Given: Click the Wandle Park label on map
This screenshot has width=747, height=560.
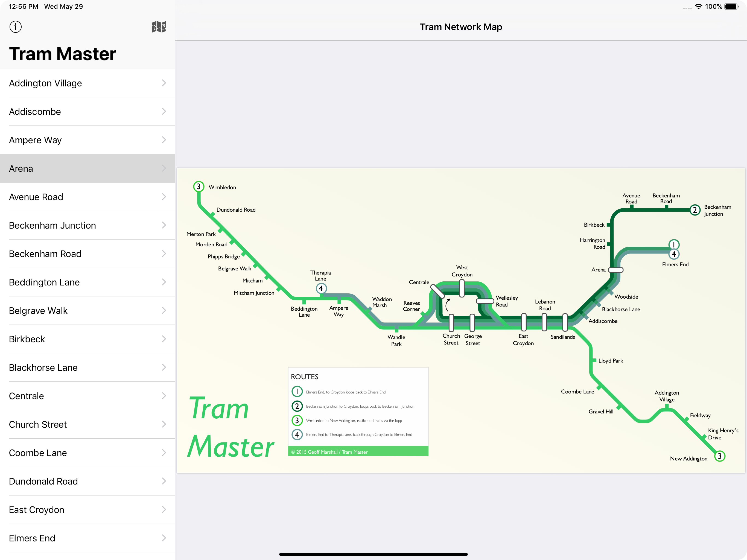Looking at the screenshot, I should pyautogui.click(x=396, y=340).
